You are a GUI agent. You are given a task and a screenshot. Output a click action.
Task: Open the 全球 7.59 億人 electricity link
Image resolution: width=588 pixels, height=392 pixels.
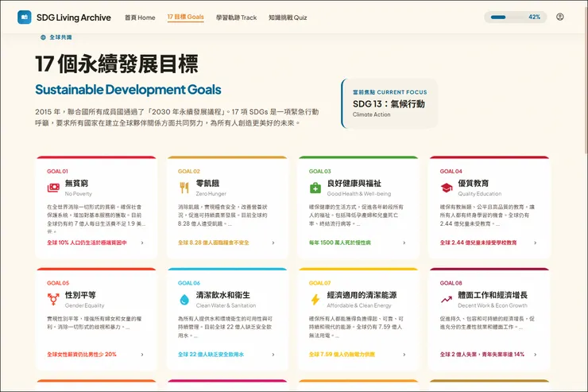pos(342,355)
